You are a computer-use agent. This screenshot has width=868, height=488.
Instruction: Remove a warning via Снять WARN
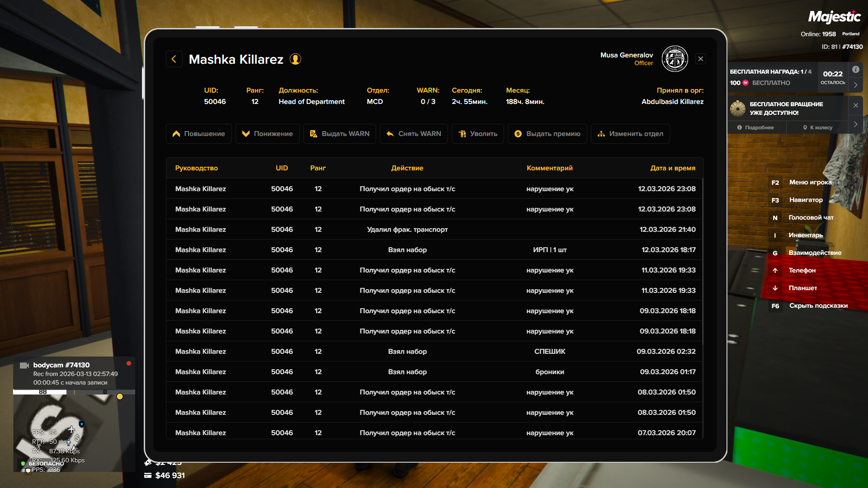[414, 134]
